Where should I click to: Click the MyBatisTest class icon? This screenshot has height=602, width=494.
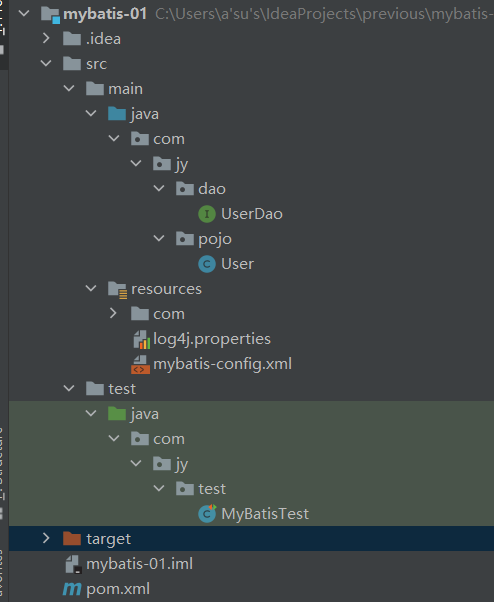tap(207, 514)
